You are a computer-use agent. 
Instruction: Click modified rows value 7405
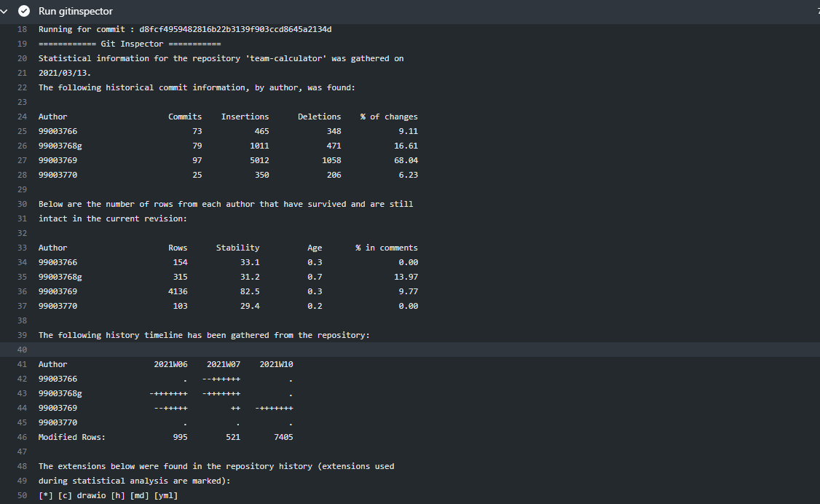[283, 437]
